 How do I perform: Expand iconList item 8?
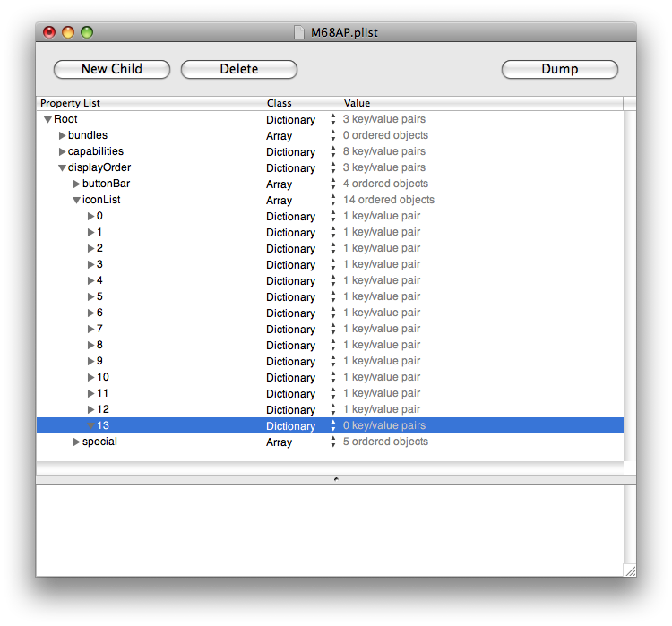[x=90, y=346]
